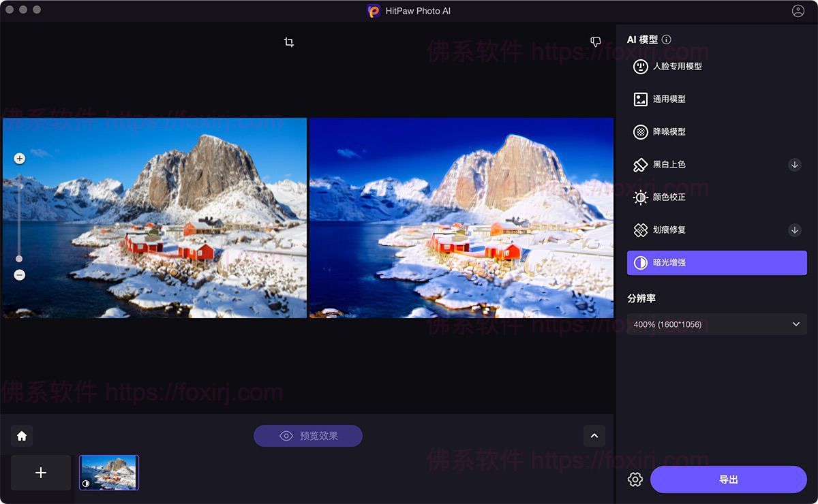Viewport: 818px width, 504px height.
Task: Click the zoom in plus icon
Action: (19, 159)
